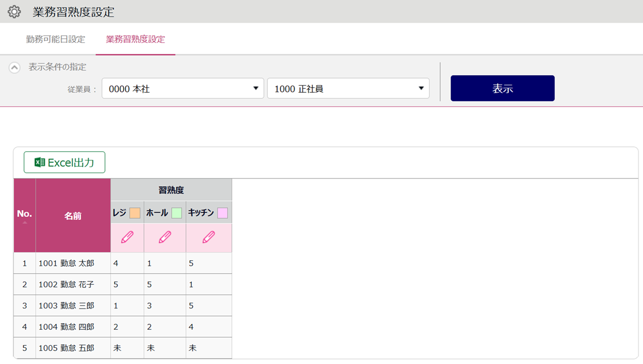The image size is (643, 364).
Task: Click the pink キッチン color swatch
Action: [223, 213]
